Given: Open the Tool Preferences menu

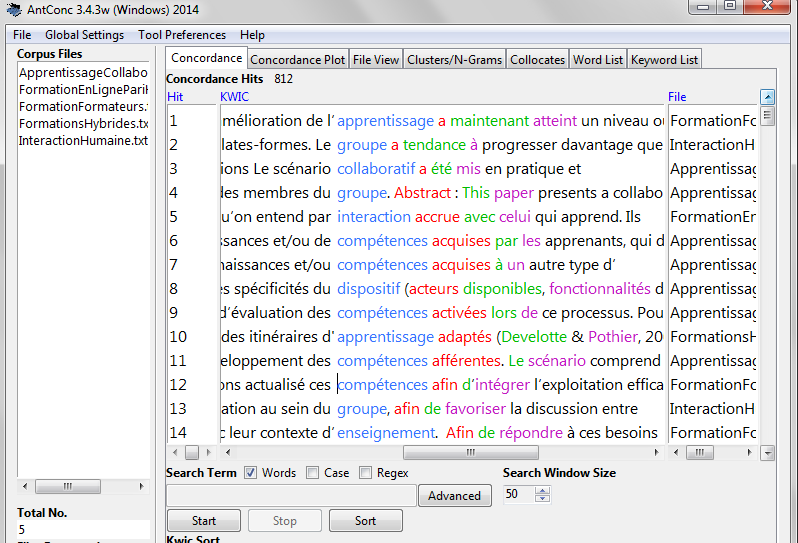Looking at the screenshot, I should tap(182, 35).
